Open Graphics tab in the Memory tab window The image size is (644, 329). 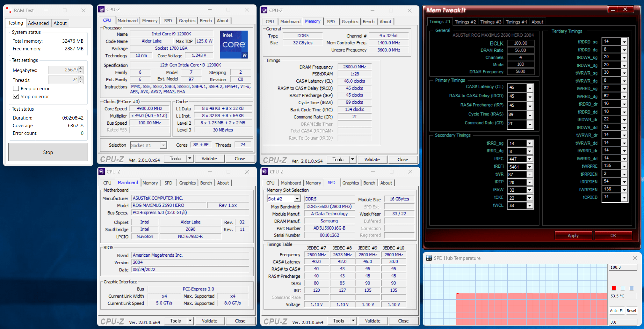[x=350, y=21]
